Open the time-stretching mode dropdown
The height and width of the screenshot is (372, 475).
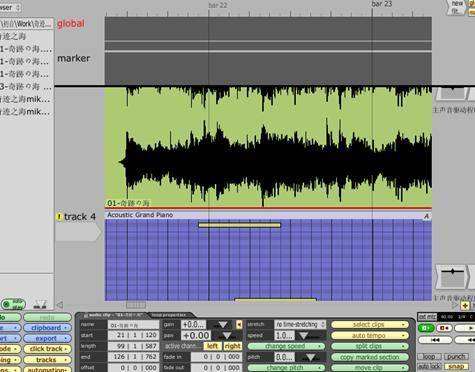(x=300, y=324)
